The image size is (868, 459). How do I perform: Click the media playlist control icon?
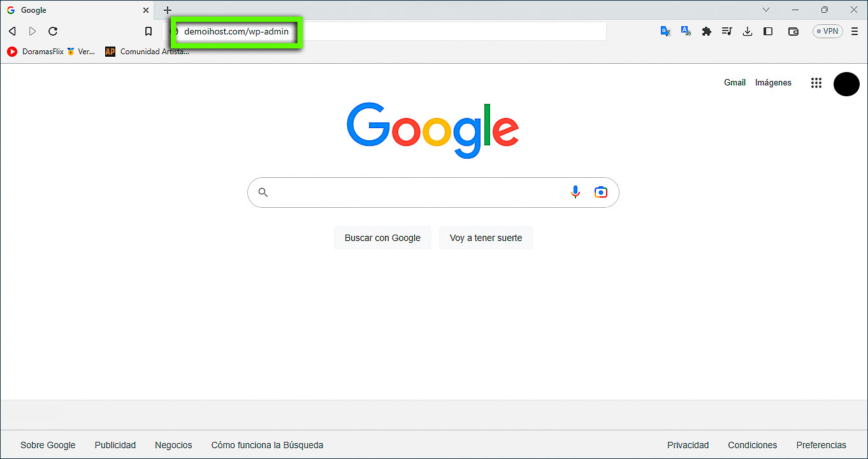click(x=727, y=31)
